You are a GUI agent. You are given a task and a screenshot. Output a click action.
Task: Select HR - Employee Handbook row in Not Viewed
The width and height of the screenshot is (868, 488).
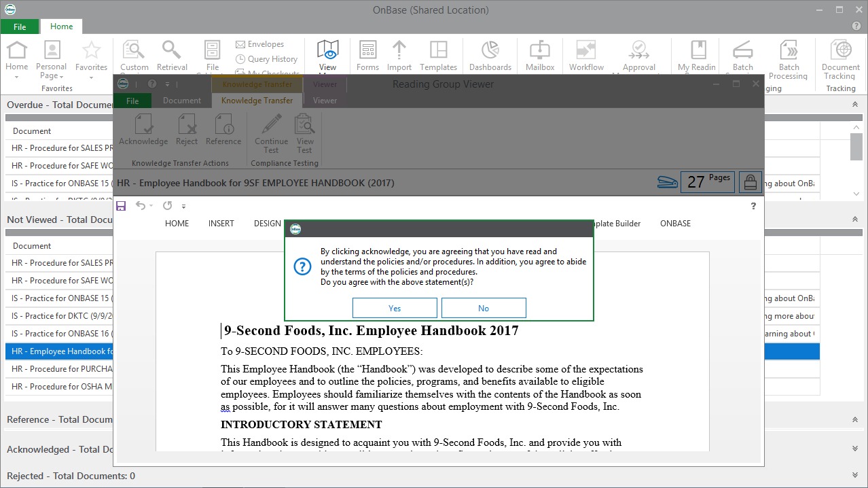412,351
